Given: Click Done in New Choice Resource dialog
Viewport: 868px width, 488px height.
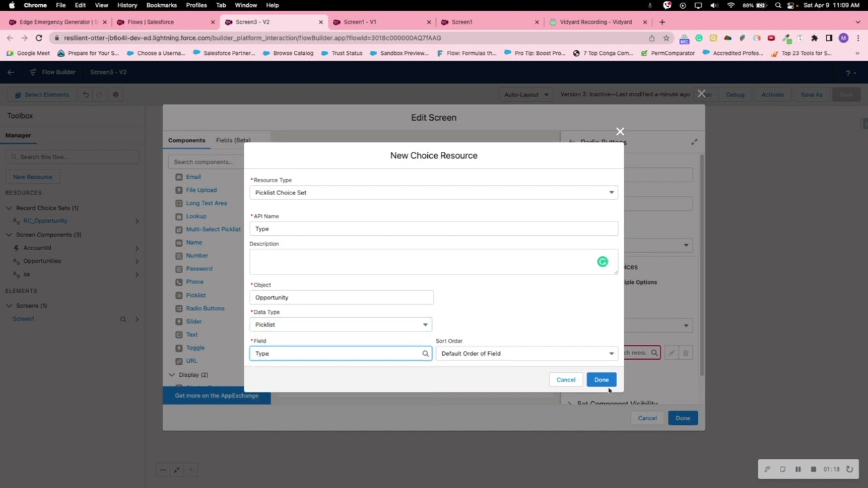Looking at the screenshot, I should pyautogui.click(x=601, y=380).
